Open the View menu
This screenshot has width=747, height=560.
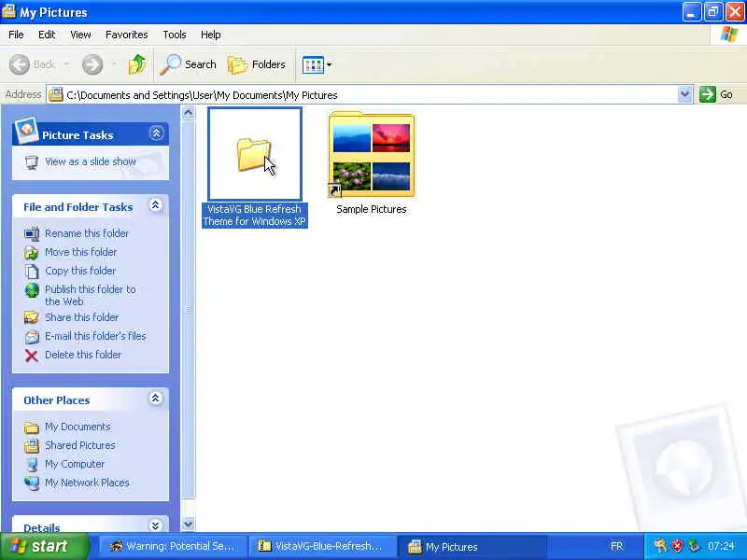pos(80,35)
